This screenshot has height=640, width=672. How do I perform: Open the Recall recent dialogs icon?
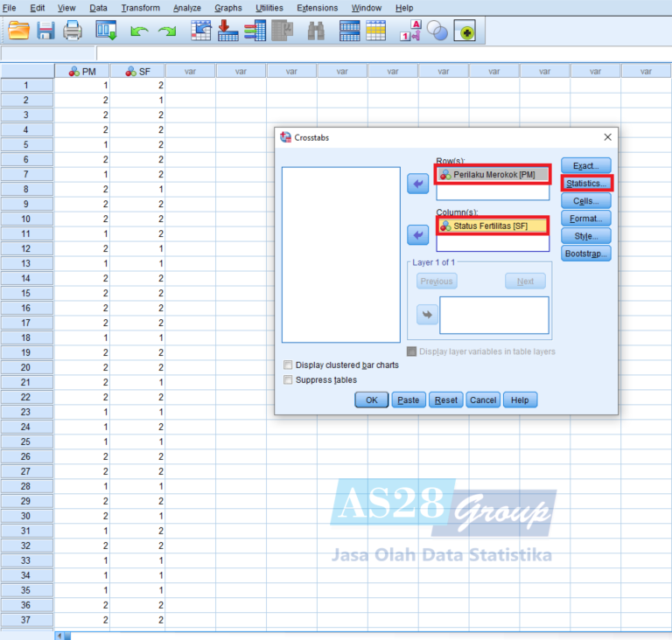[106, 31]
